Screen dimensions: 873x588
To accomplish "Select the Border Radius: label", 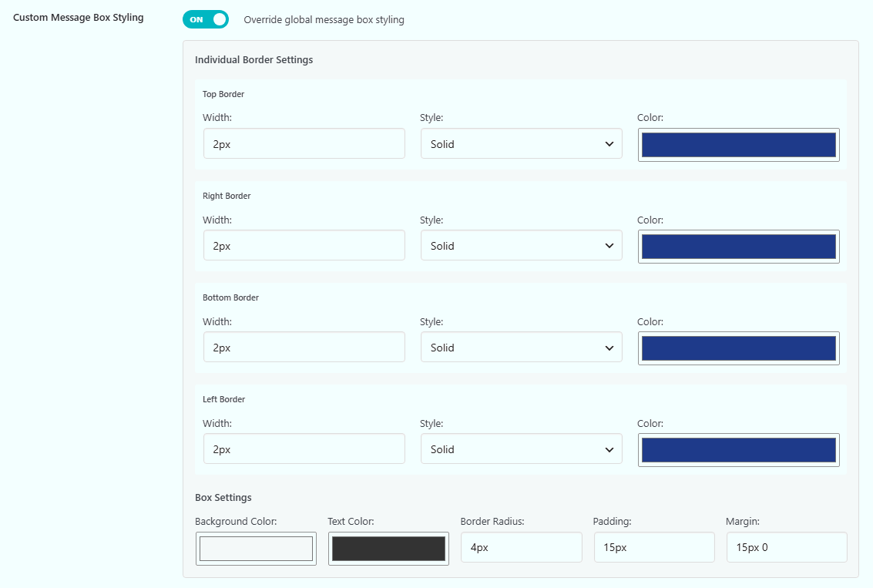I will click(x=492, y=522).
